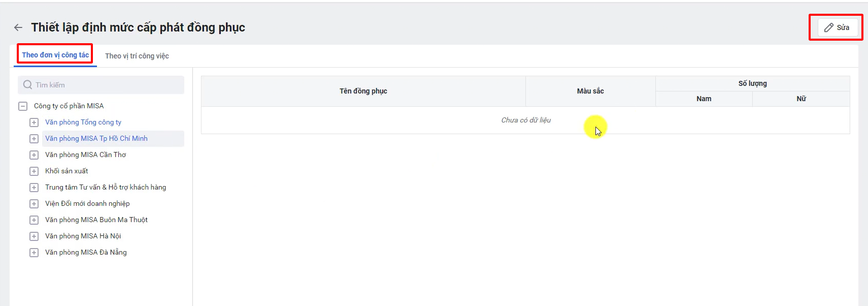Image resolution: width=868 pixels, height=306 pixels.
Task: Click the Màu sắc column header
Action: 590,91
